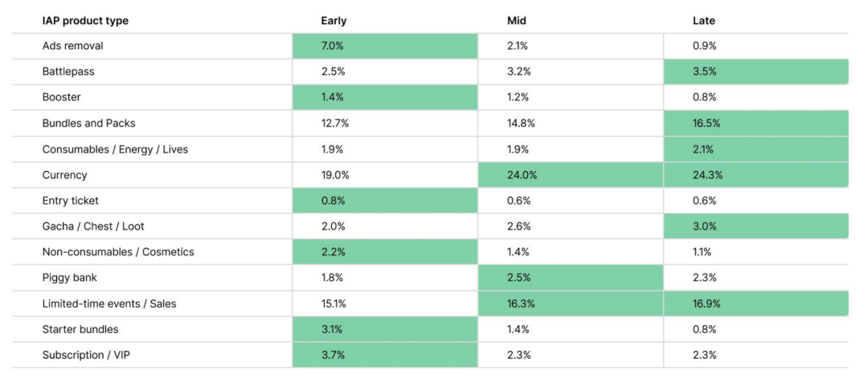Select the Currency row label
This screenshot has width=868, height=391.
click(x=64, y=175)
